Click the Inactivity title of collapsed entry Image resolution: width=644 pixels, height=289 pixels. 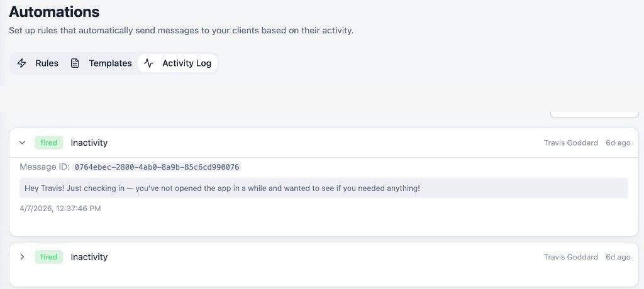pyautogui.click(x=89, y=257)
